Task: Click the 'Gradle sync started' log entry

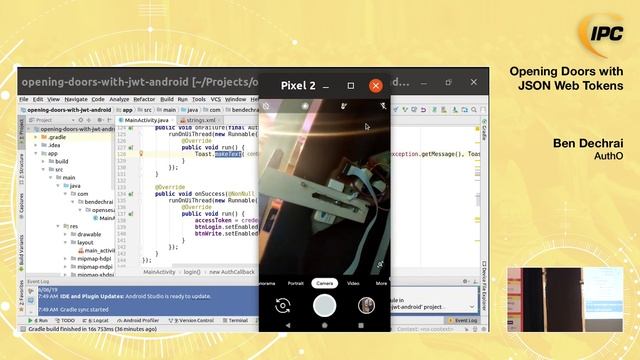Action: (x=84, y=309)
